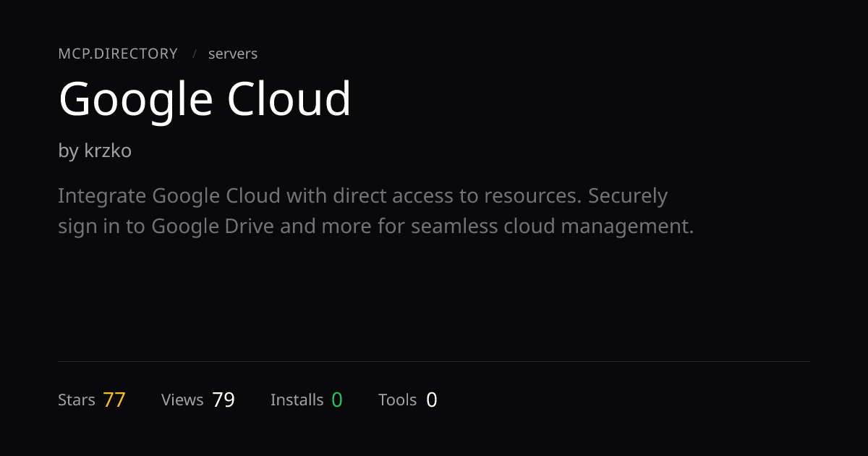The image size is (868, 456).
Task: Click the Views label
Action: coord(182,400)
